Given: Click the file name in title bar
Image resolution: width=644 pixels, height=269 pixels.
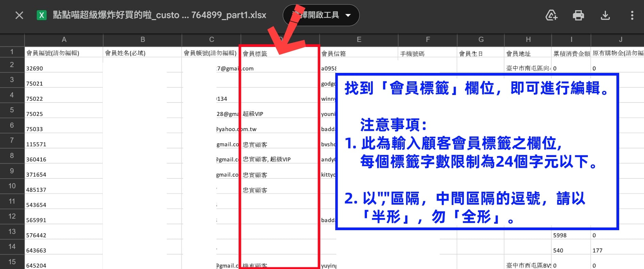Looking at the screenshot, I should tap(159, 15).
